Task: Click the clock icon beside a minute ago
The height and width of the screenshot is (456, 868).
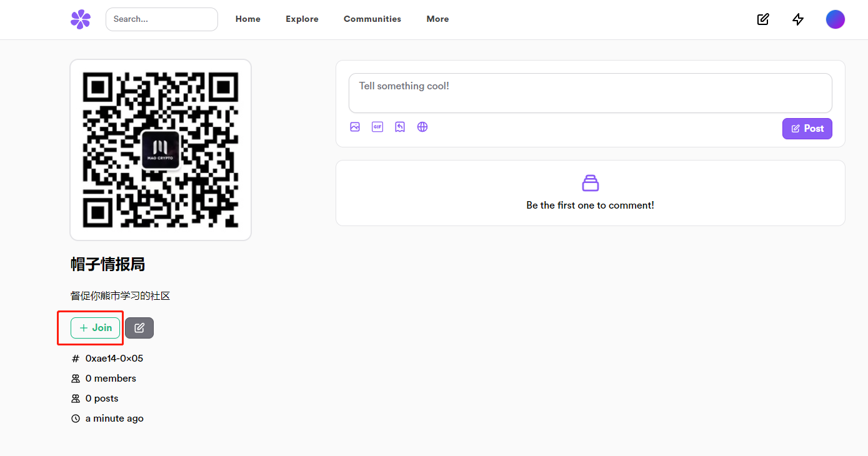Action: pos(76,419)
